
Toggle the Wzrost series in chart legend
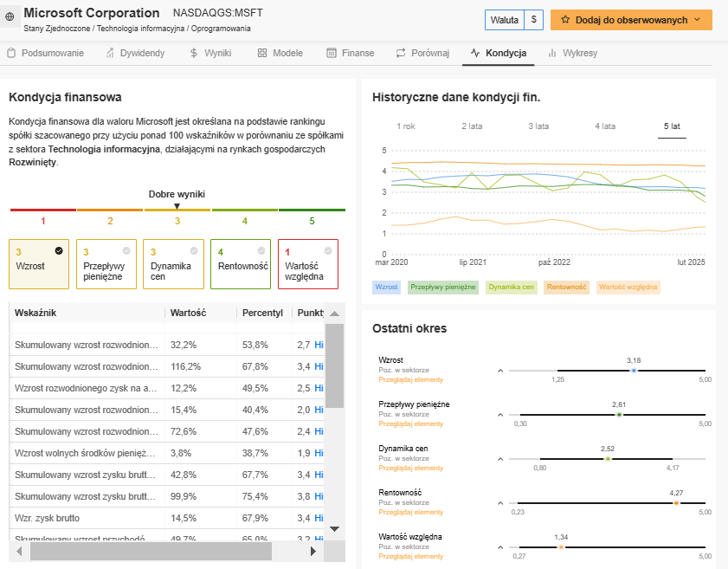[x=386, y=287]
